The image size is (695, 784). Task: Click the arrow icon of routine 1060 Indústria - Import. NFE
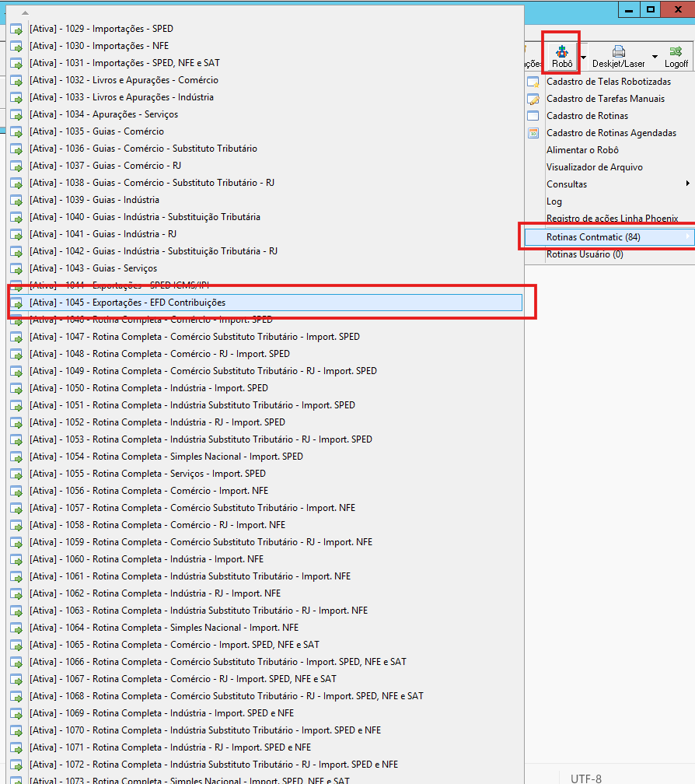click(16, 560)
